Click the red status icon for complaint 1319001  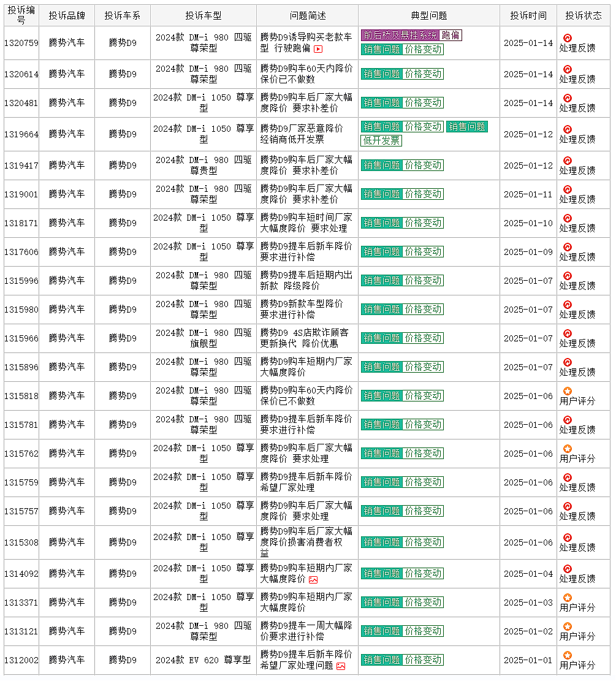tap(568, 189)
